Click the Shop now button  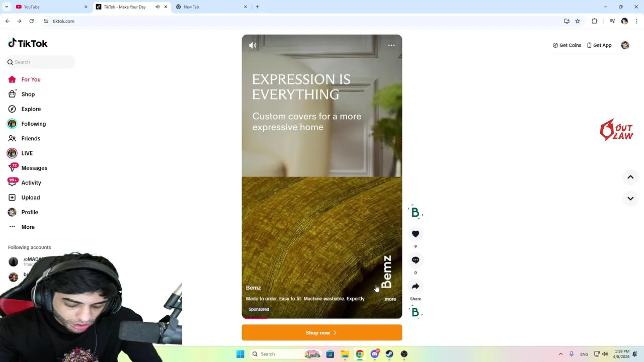(x=321, y=332)
